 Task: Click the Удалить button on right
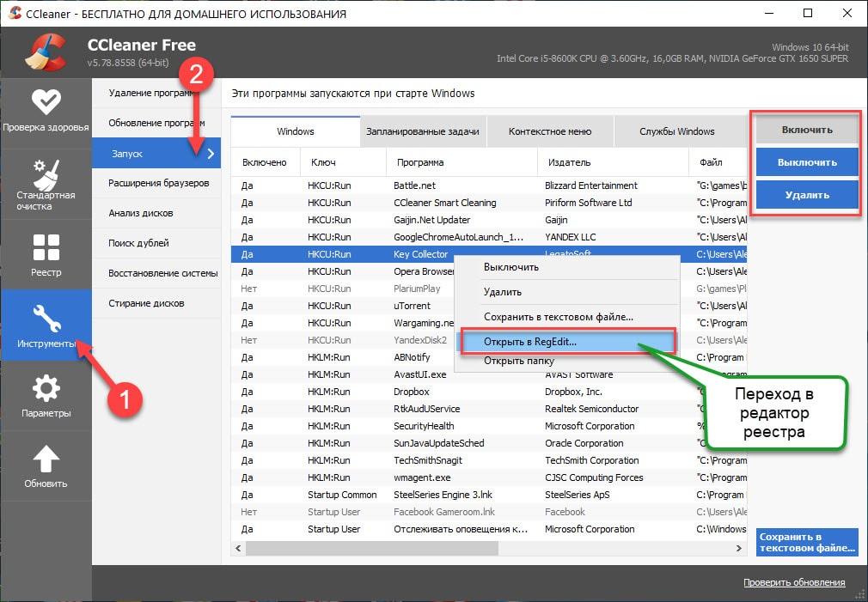click(807, 195)
